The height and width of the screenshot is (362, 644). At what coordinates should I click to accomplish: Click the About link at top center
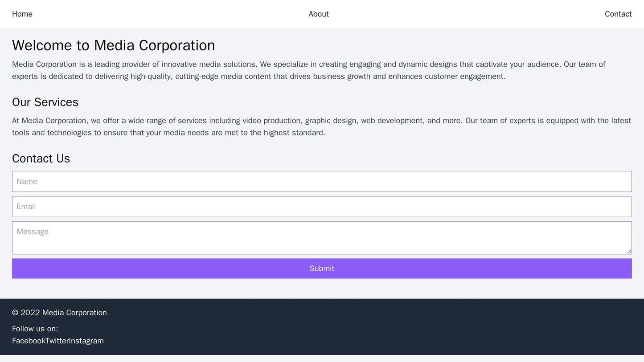(x=318, y=14)
